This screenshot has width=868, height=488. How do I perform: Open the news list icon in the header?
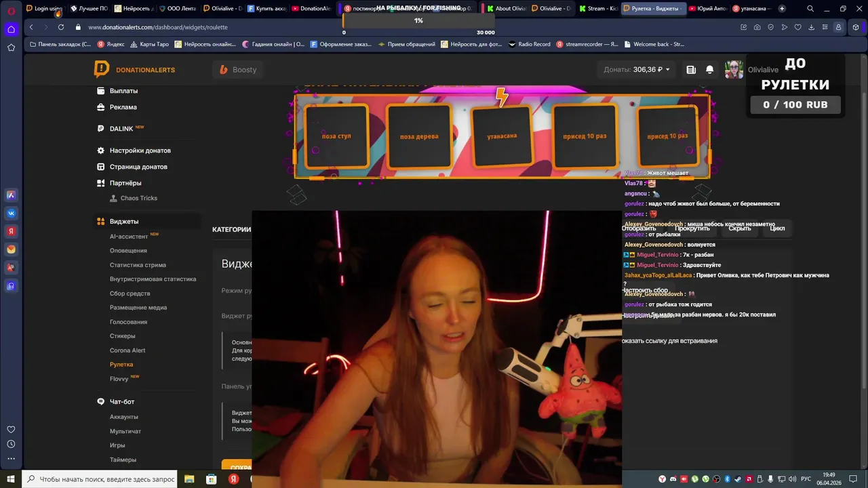(691, 70)
